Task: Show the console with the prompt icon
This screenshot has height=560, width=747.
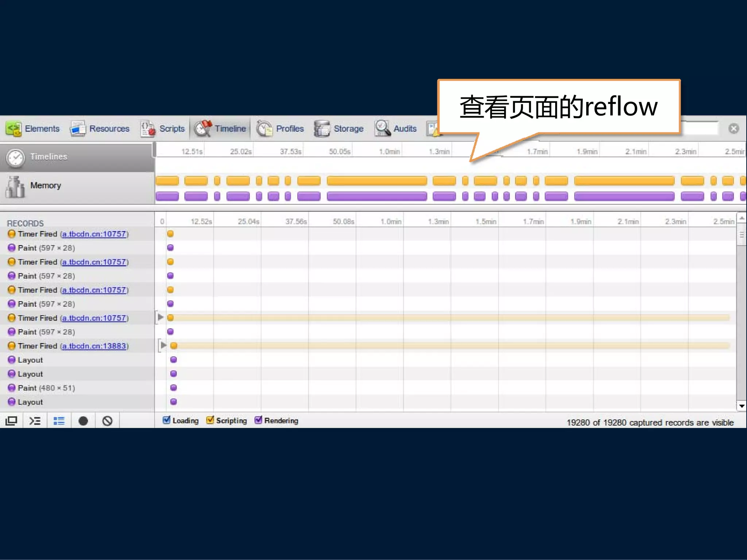Action: (x=35, y=421)
